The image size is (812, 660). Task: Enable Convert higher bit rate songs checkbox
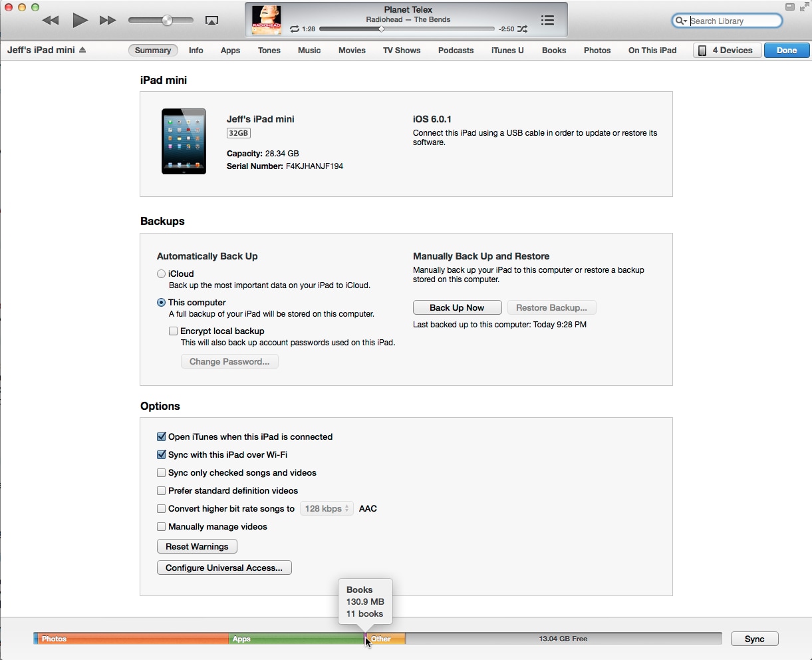161,509
